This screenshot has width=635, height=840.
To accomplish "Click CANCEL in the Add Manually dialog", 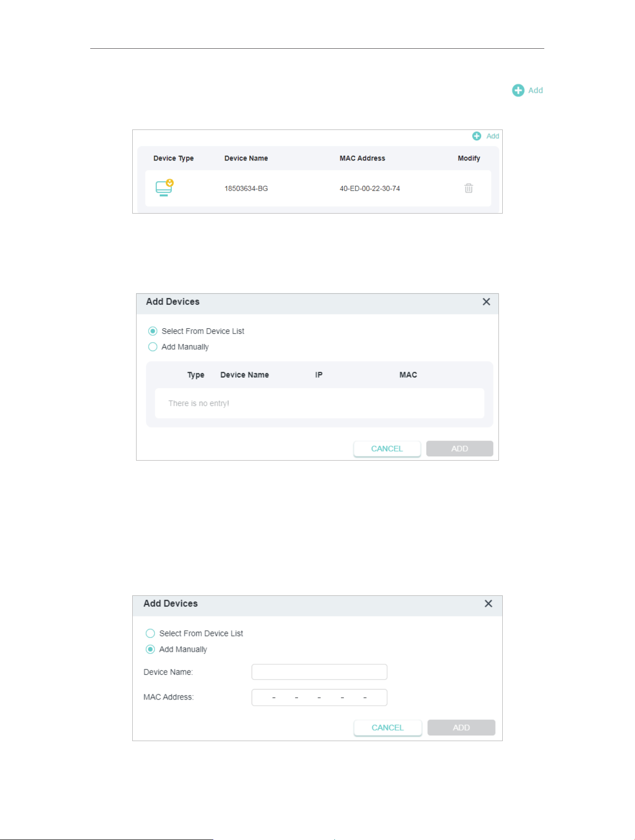I will (x=388, y=728).
